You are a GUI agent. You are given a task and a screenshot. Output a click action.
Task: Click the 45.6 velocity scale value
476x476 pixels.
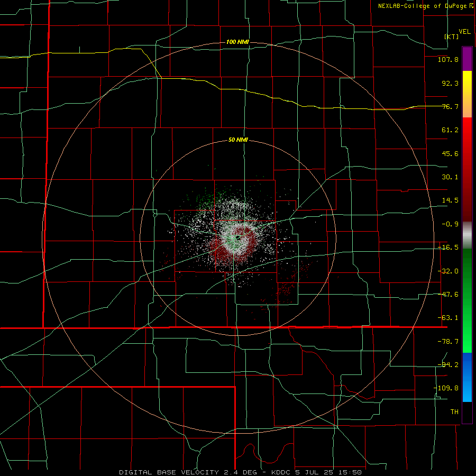450,153
